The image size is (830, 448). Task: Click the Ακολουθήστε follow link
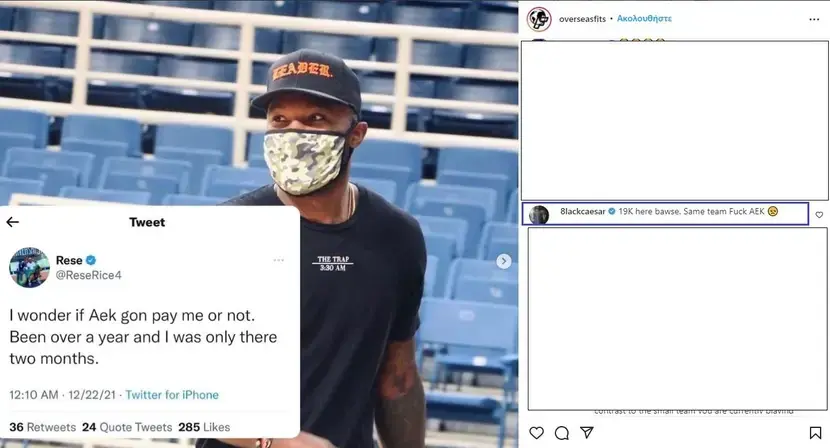[644, 19]
